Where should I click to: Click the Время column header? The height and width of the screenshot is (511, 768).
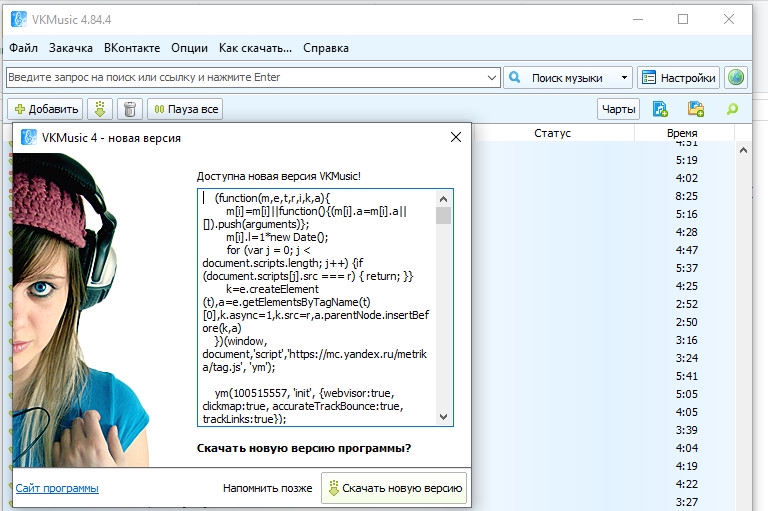click(682, 133)
